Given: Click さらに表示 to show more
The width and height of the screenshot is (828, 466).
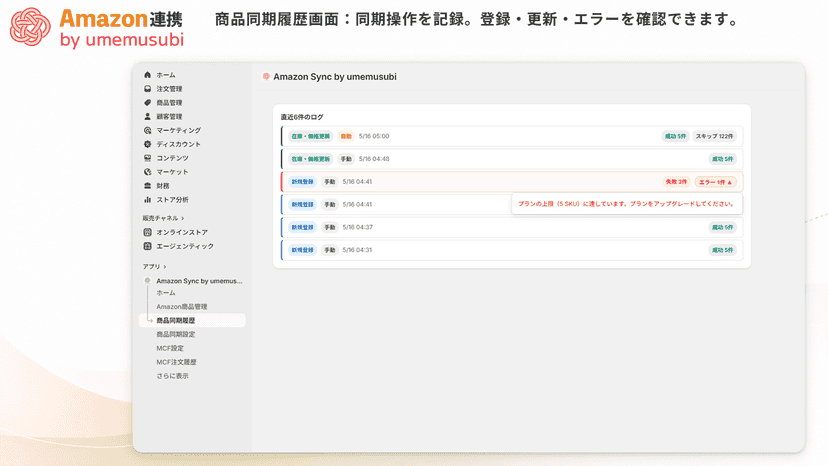Looking at the screenshot, I should (x=172, y=376).
